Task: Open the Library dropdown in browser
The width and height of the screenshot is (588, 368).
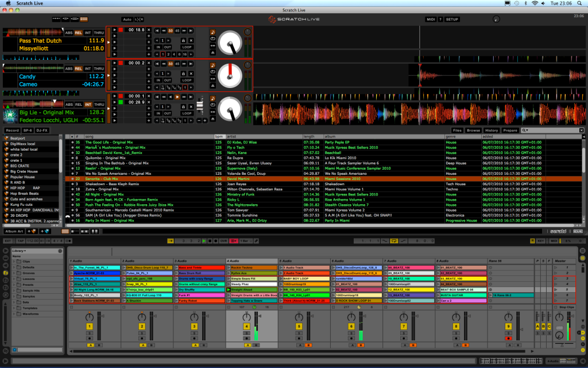Action: 19,251
